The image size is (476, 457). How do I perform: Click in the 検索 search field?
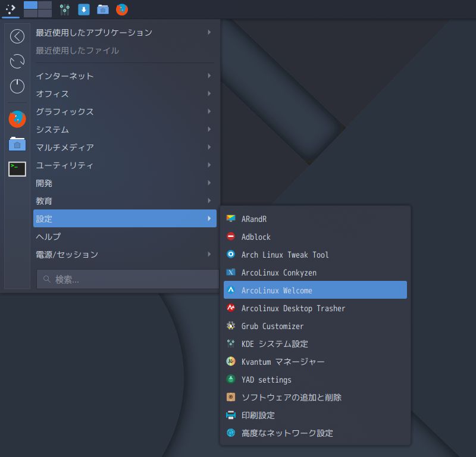click(127, 279)
